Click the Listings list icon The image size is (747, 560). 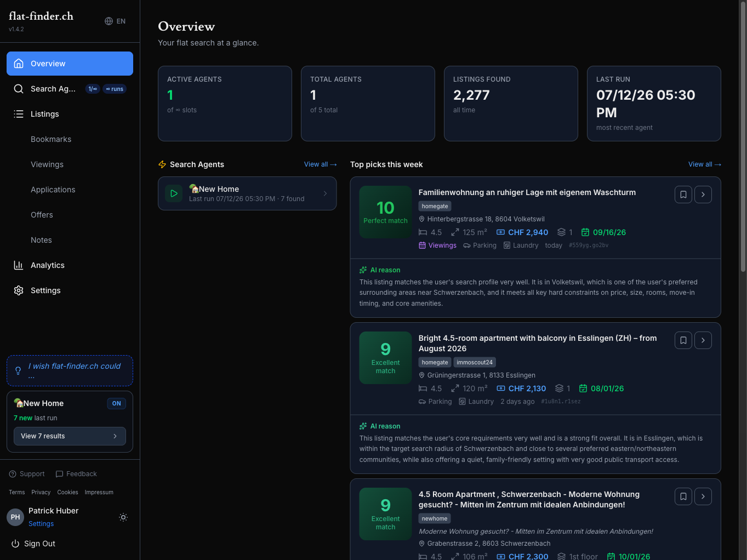click(x=19, y=114)
